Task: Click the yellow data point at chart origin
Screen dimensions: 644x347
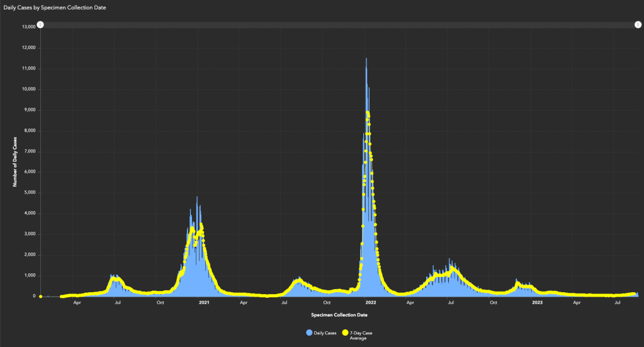Action: pos(40,296)
